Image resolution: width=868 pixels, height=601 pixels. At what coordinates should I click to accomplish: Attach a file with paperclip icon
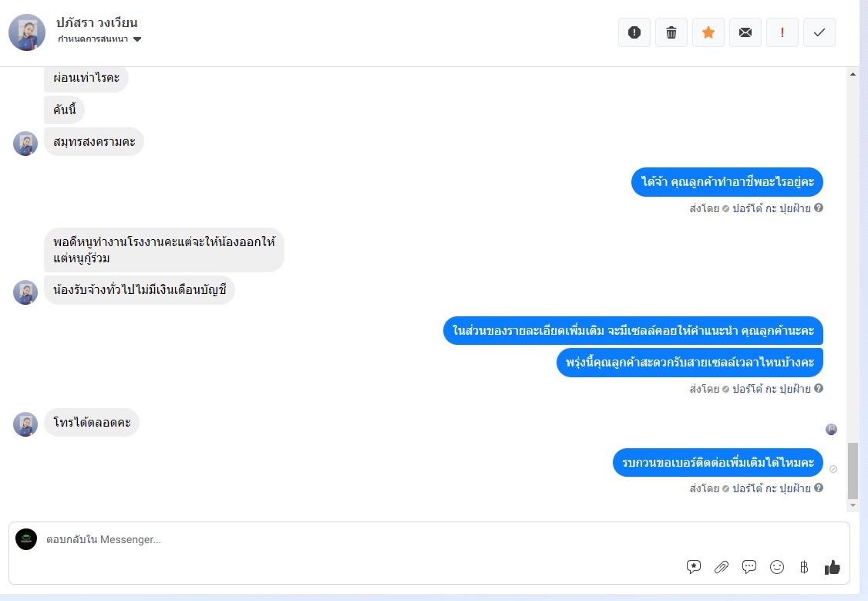click(x=722, y=566)
